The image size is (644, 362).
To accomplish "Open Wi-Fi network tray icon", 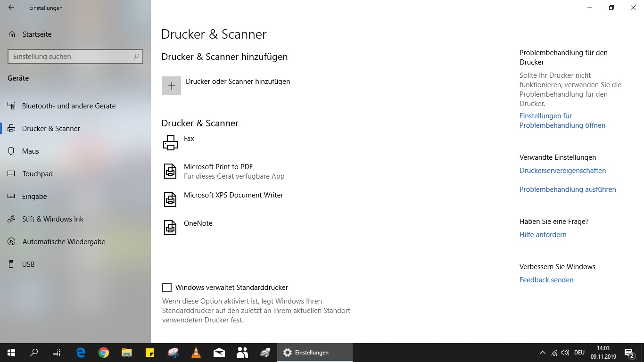I will tap(554, 353).
